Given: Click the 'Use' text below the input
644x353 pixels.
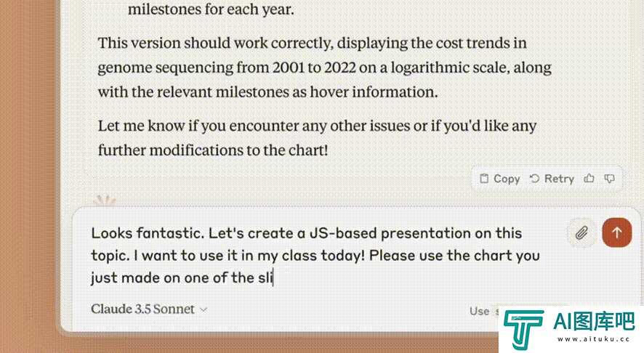Looking at the screenshot, I should tap(479, 311).
